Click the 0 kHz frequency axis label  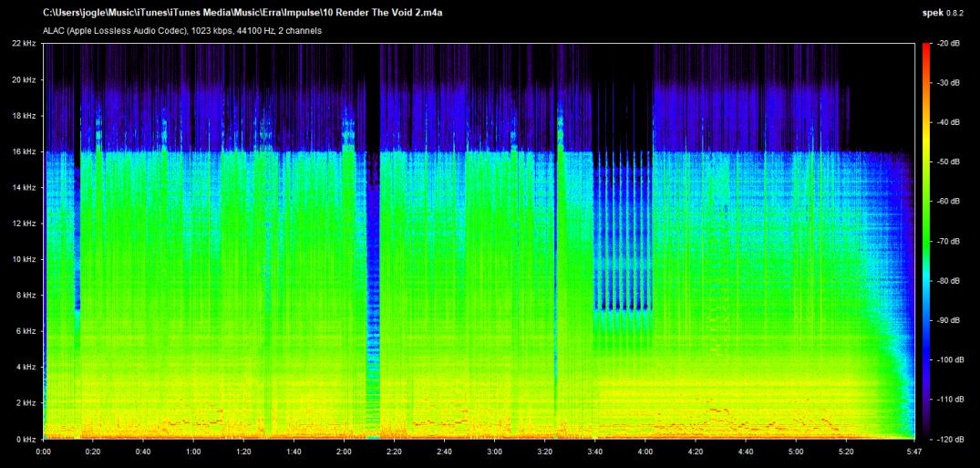[27, 439]
